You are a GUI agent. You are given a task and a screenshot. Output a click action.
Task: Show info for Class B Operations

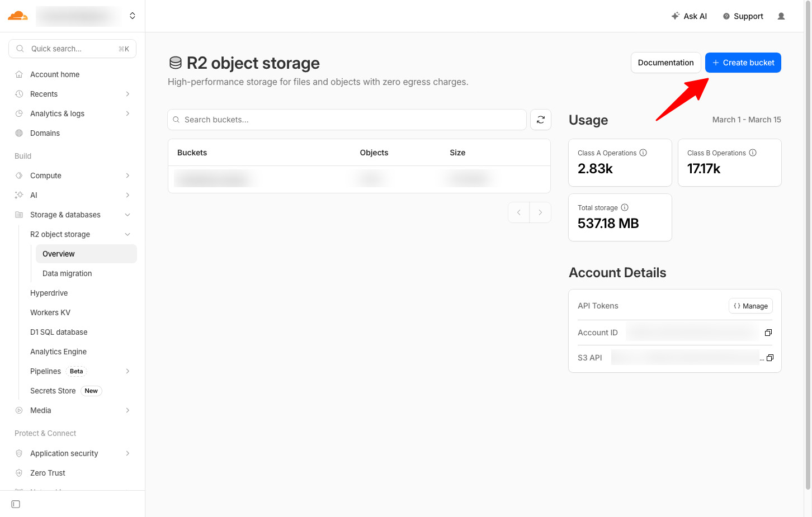pos(753,153)
